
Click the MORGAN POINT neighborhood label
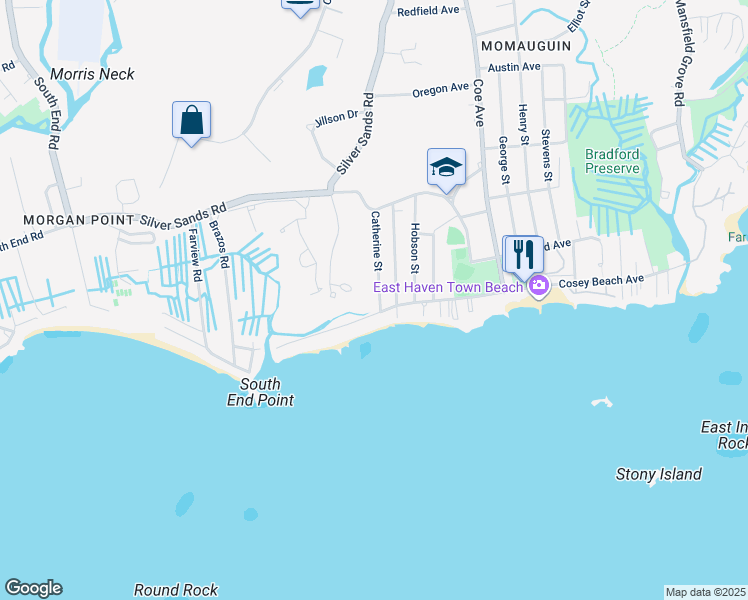click(x=79, y=220)
